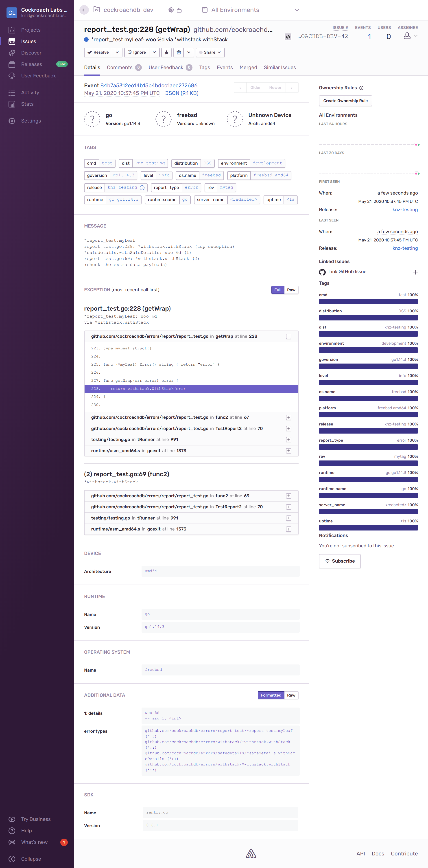This screenshot has width=428, height=868.
Task: Open Activity in sidebar
Action: pos(30,93)
